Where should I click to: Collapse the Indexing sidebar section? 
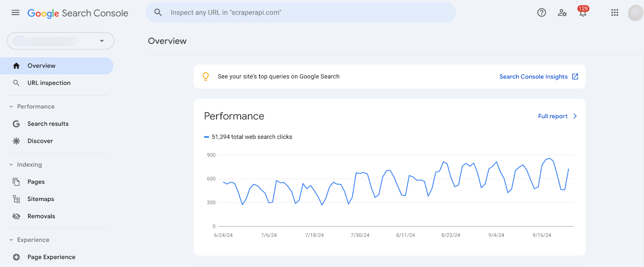click(11, 165)
